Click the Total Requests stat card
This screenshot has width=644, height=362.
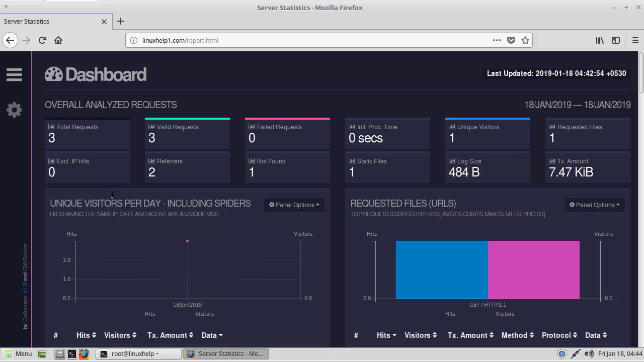tap(87, 133)
